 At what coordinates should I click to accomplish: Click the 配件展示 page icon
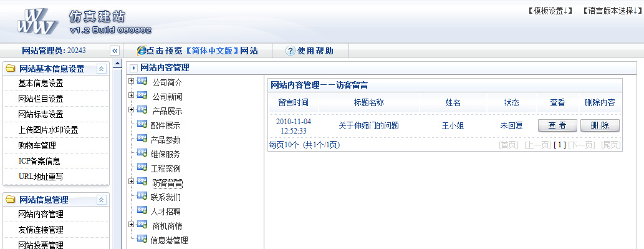(x=142, y=125)
